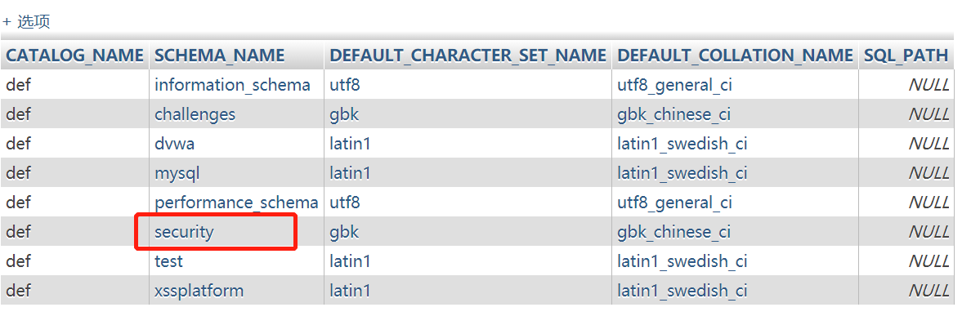The image size is (980, 334).
Task: Sort by SQL_PATH column header
Action: (x=906, y=56)
